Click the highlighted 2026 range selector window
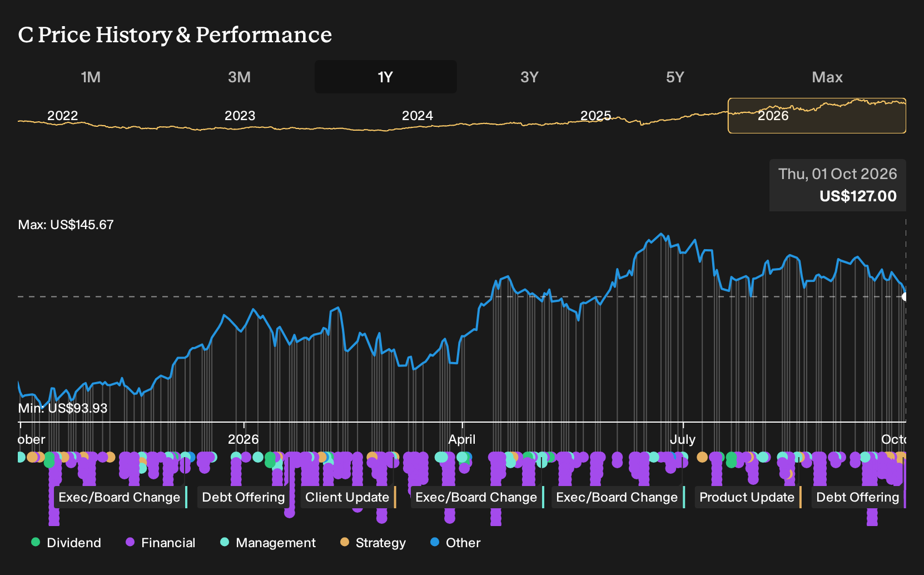The width and height of the screenshot is (924, 575). 817,116
